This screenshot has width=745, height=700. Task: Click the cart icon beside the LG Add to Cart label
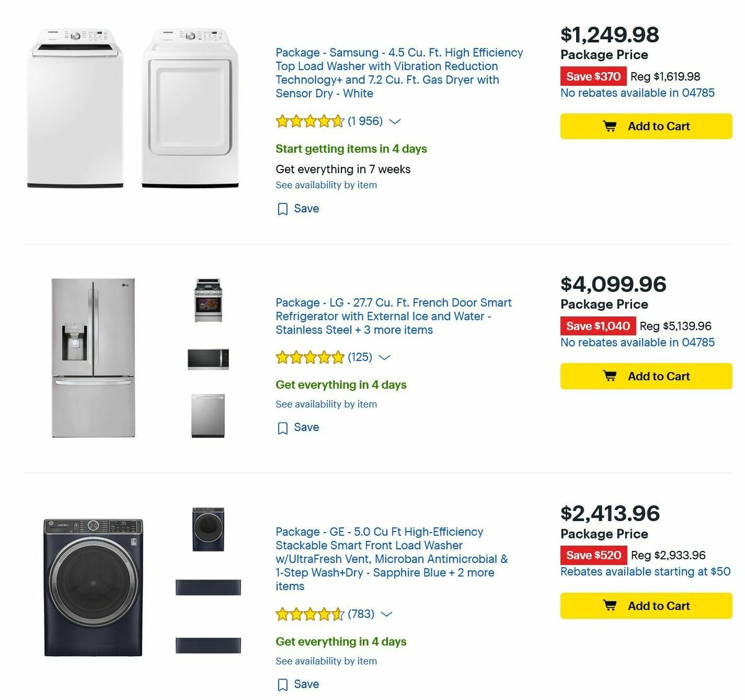point(611,376)
